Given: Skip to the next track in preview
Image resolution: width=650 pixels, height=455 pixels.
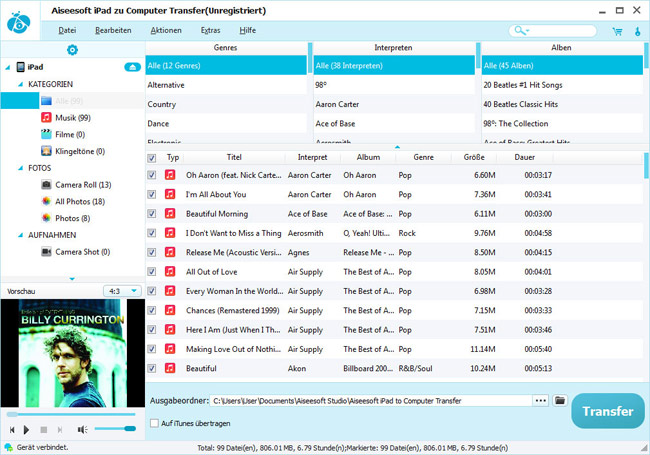Looking at the screenshot, I should point(60,430).
